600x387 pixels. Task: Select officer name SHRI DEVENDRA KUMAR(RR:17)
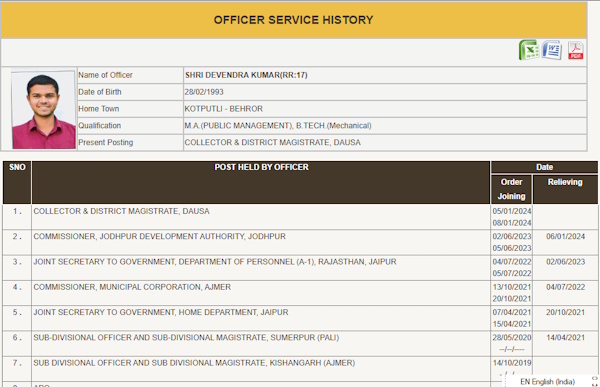(x=246, y=75)
